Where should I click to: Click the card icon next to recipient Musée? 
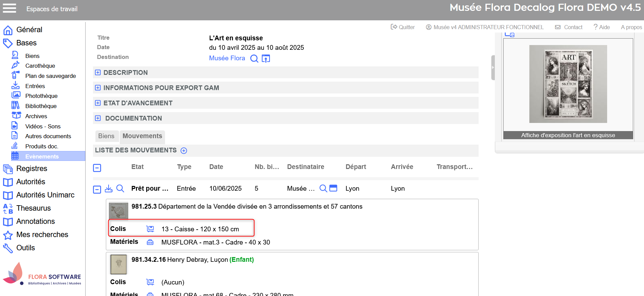(x=333, y=188)
